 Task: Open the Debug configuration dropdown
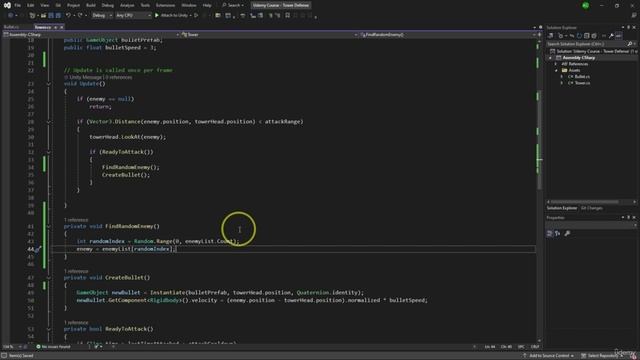[102, 16]
